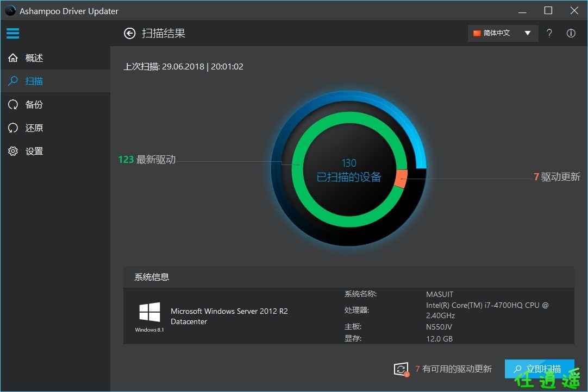Open the info icon at top right
The width and height of the screenshot is (588, 392).
coord(571,33)
